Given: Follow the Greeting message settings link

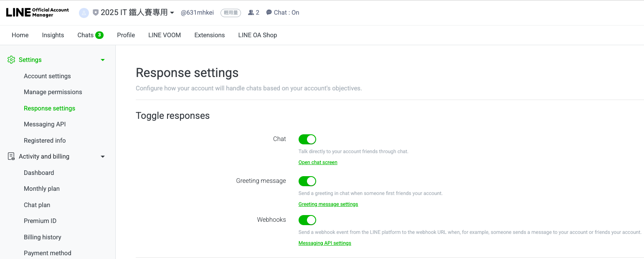Looking at the screenshot, I should pyautogui.click(x=328, y=204).
